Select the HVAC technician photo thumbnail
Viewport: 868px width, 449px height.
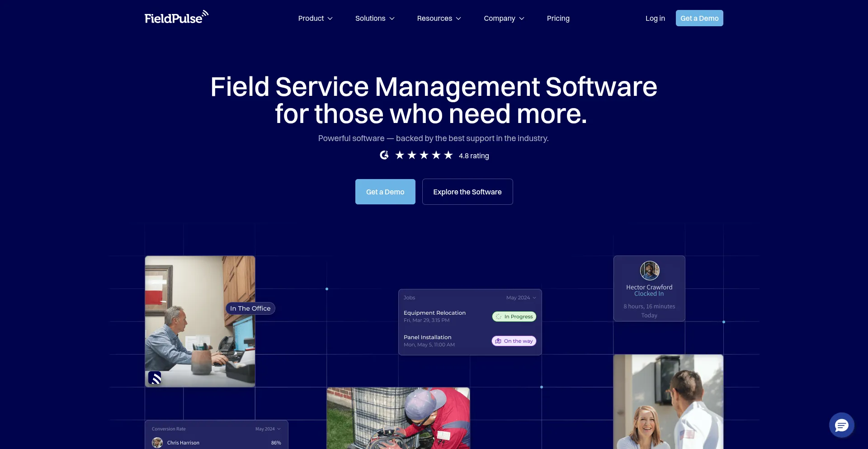(x=398, y=418)
